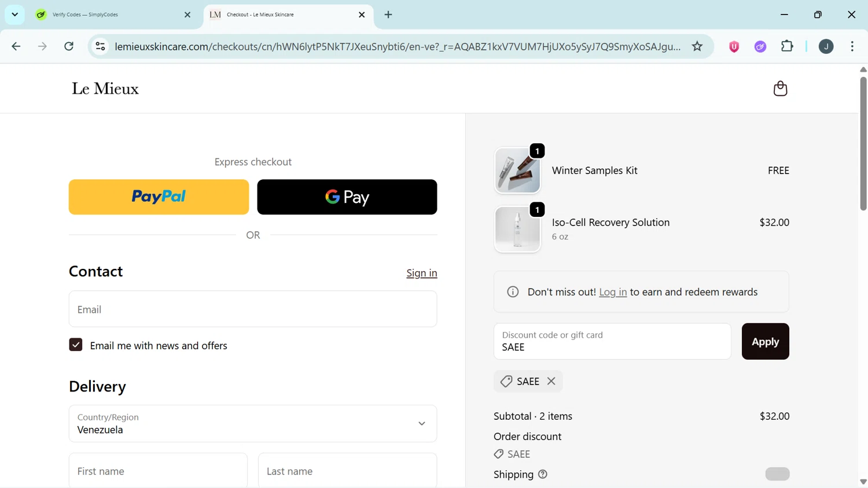Pay with the Google Pay button
The height and width of the screenshot is (488, 868).
click(x=347, y=197)
